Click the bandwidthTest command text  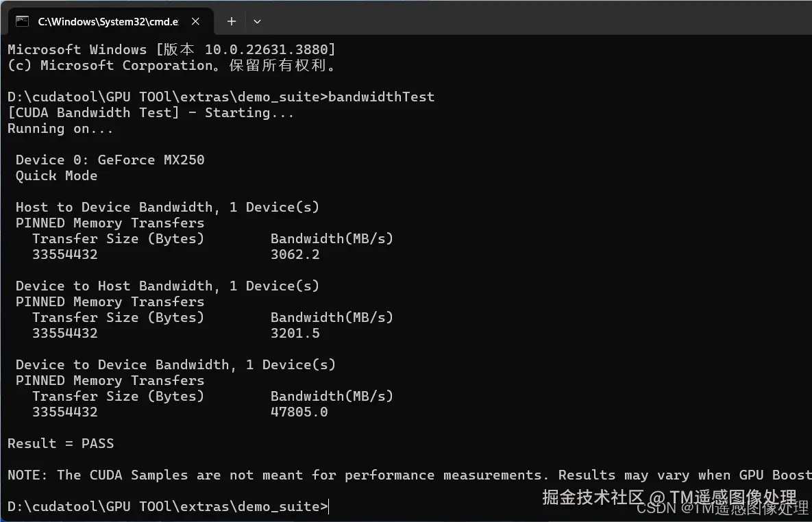(381, 97)
